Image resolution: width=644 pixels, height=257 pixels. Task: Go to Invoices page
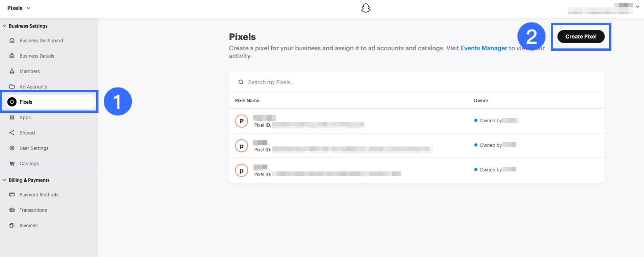(28, 226)
